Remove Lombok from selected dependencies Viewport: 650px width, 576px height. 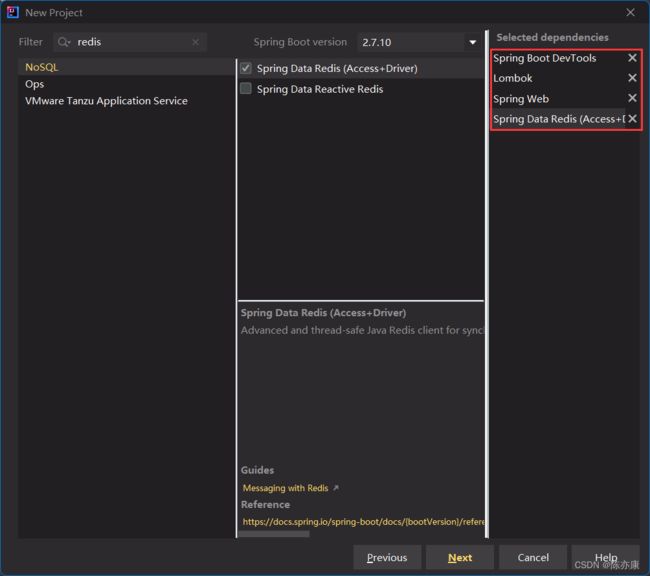pos(632,78)
